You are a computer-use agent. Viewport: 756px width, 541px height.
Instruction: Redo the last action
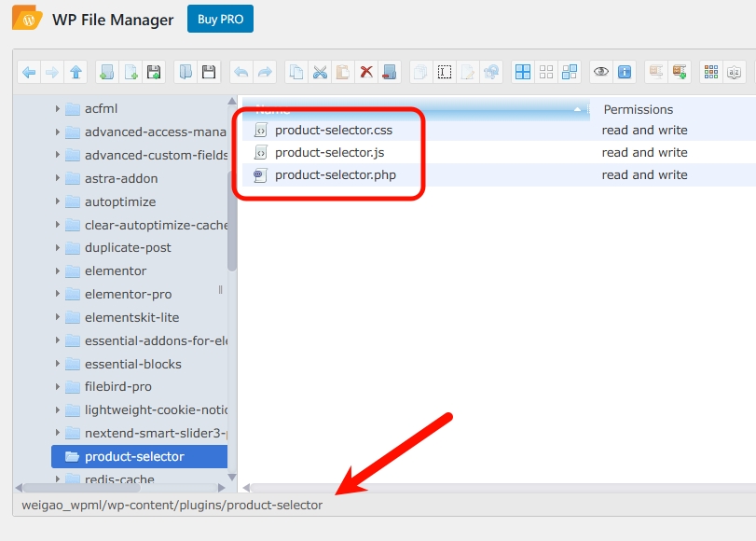pos(265,73)
